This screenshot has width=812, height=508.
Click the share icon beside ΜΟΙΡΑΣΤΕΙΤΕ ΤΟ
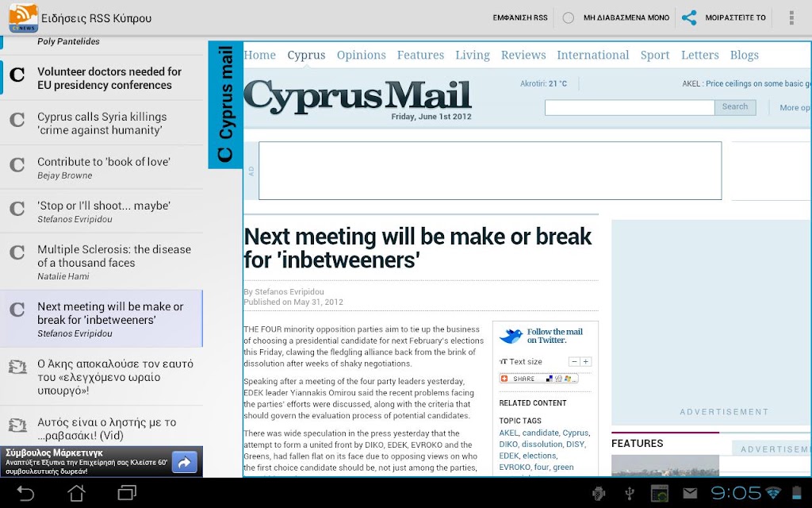point(689,17)
